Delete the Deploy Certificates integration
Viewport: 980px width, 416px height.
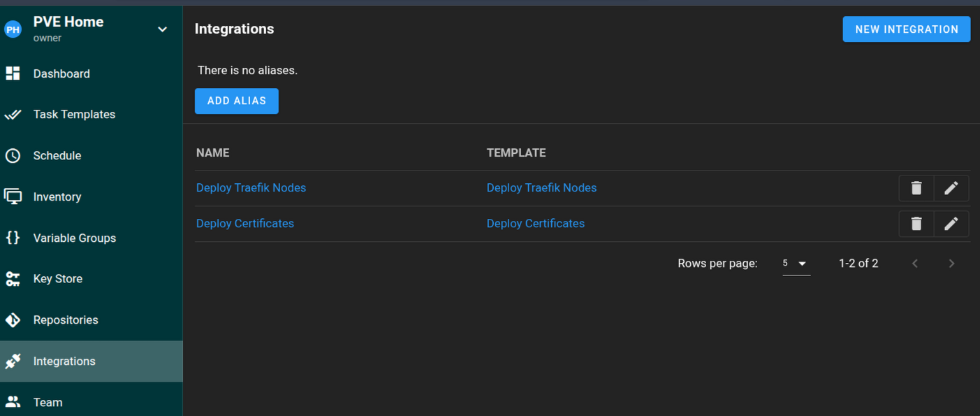pos(916,224)
